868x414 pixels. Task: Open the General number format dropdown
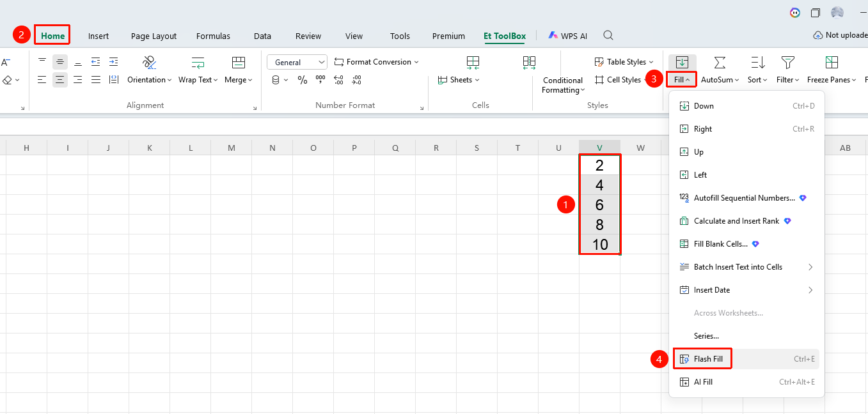click(297, 62)
